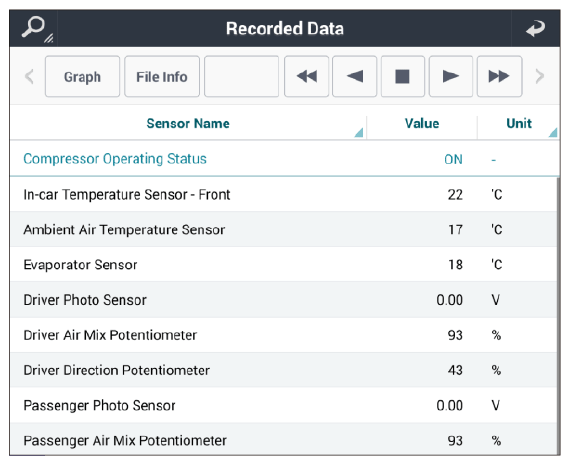Viewport: 570px width, 465px height.
Task: Select Compressor Operating Status row
Action: point(285,159)
